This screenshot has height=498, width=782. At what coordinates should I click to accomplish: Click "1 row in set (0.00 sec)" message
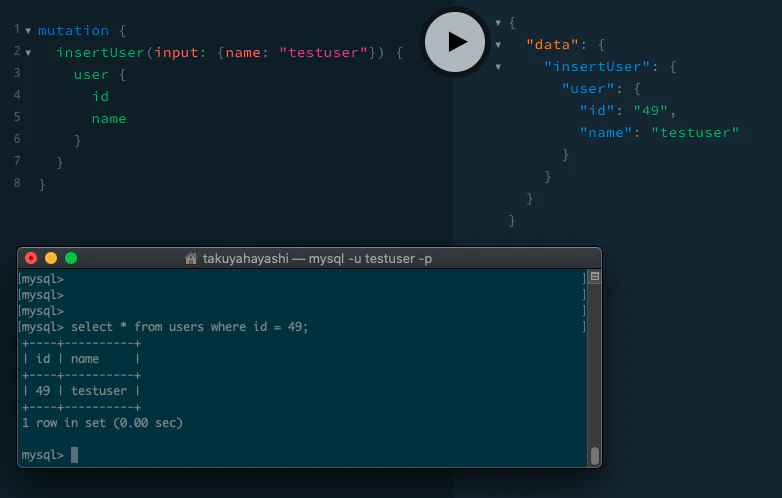click(102, 423)
